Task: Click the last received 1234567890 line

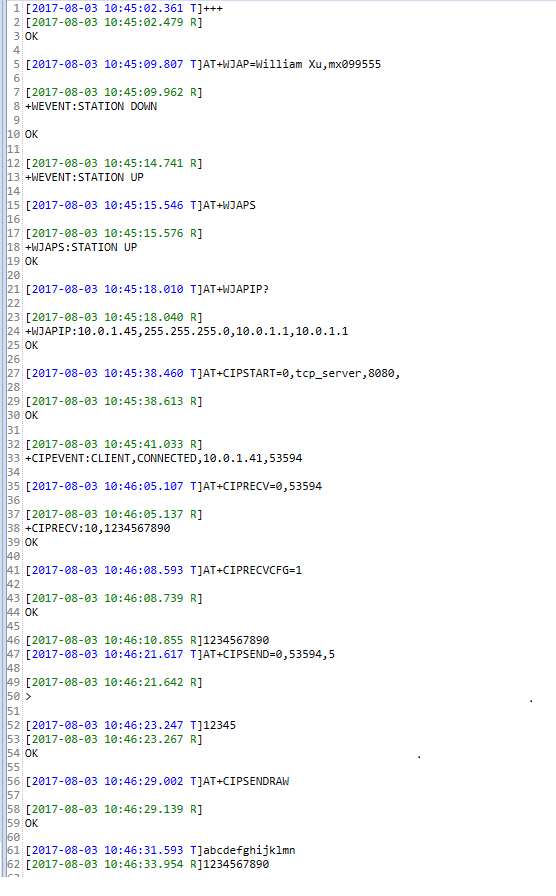Action: [x=147, y=865]
